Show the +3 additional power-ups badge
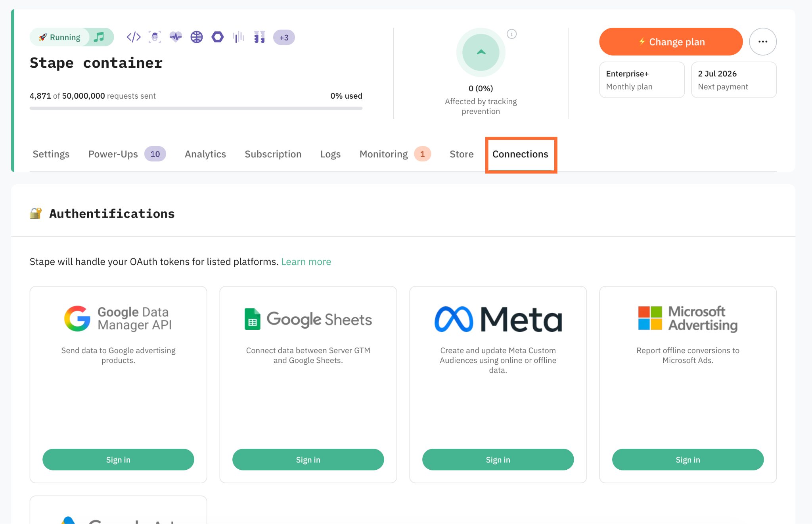This screenshot has height=524, width=812. [x=284, y=38]
